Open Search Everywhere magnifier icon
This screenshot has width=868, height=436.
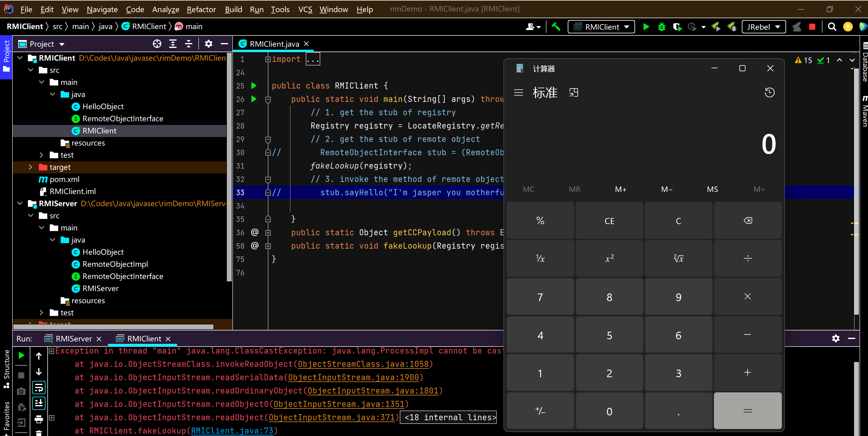tap(832, 27)
